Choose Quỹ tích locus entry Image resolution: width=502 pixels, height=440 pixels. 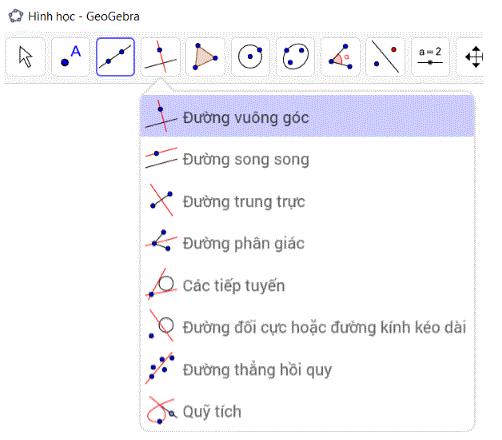click(307, 411)
